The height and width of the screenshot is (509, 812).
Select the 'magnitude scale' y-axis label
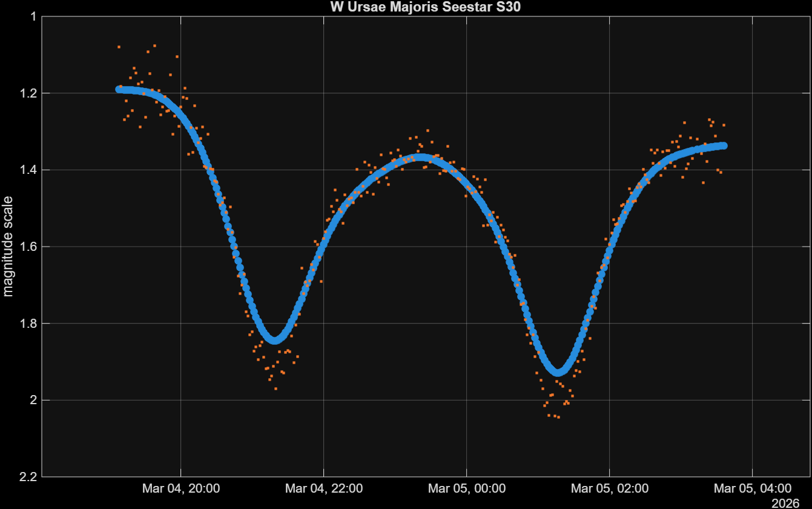[x=8, y=246]
